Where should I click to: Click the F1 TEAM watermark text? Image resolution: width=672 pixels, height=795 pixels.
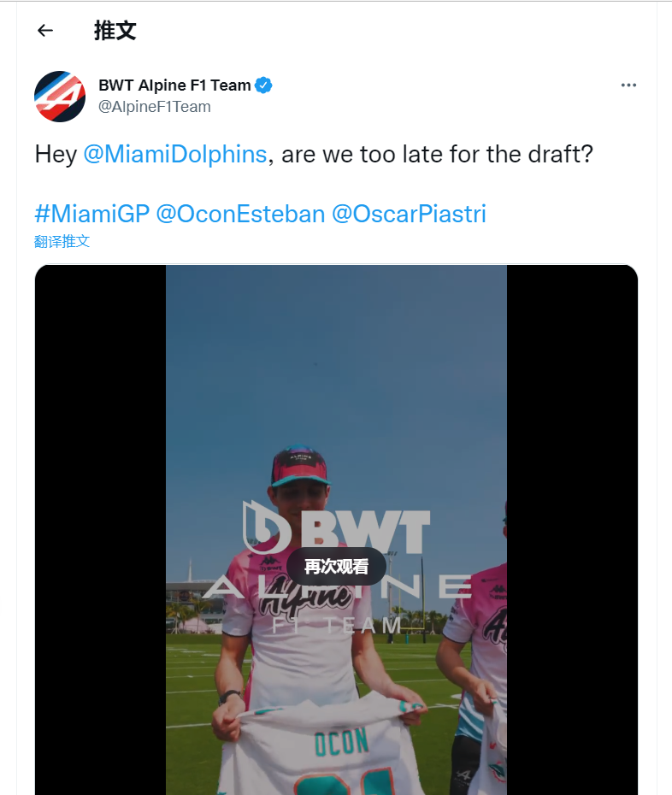click(x=337, y=626)
